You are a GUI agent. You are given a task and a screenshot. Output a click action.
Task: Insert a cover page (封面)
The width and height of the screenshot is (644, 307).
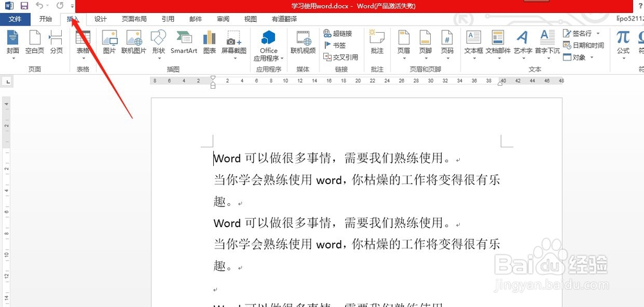click(x=13, y=44)
